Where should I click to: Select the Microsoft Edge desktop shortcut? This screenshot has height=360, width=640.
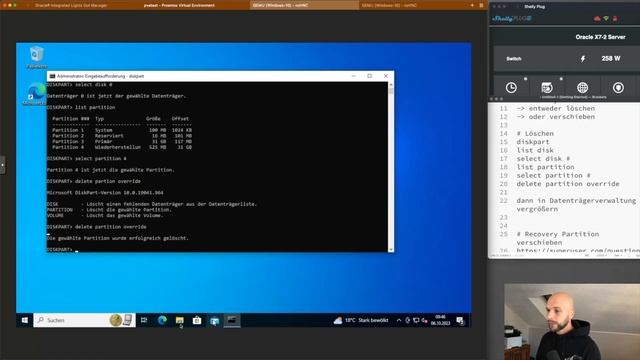pyautogui.click(x=35, y=94)
